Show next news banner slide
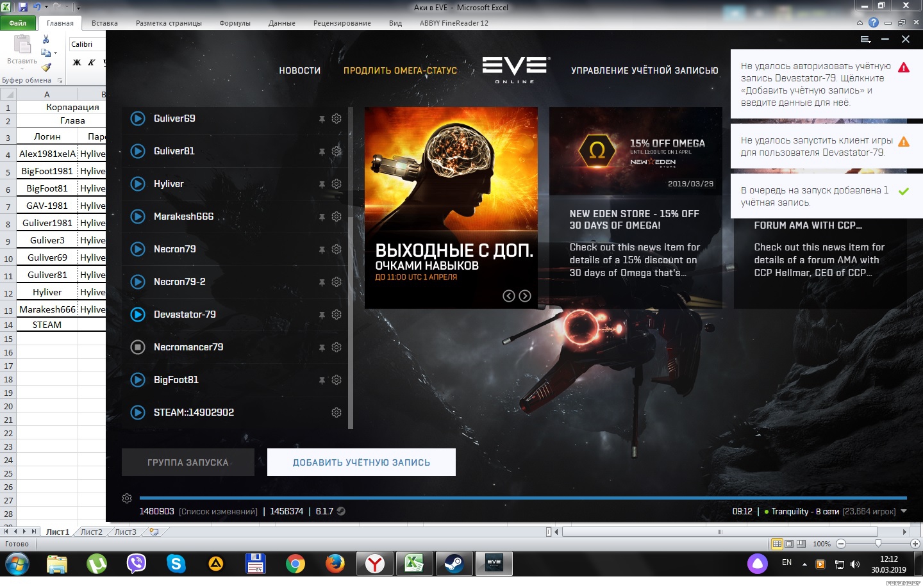923x588 pixels. 525,296
